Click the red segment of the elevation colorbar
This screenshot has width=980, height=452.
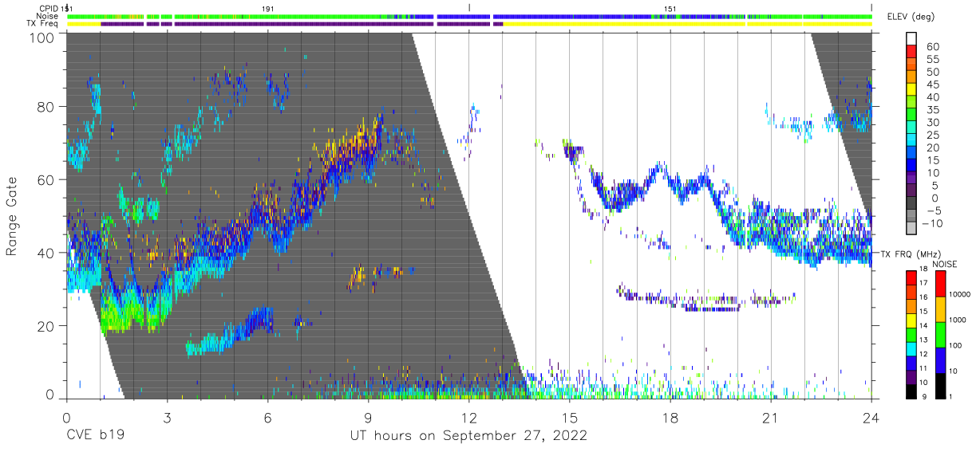[911, 52]
